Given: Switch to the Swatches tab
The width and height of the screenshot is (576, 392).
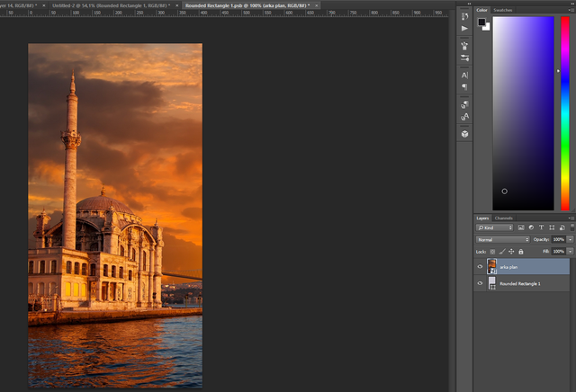Looking at the screenshot, I should coord(502,10).
